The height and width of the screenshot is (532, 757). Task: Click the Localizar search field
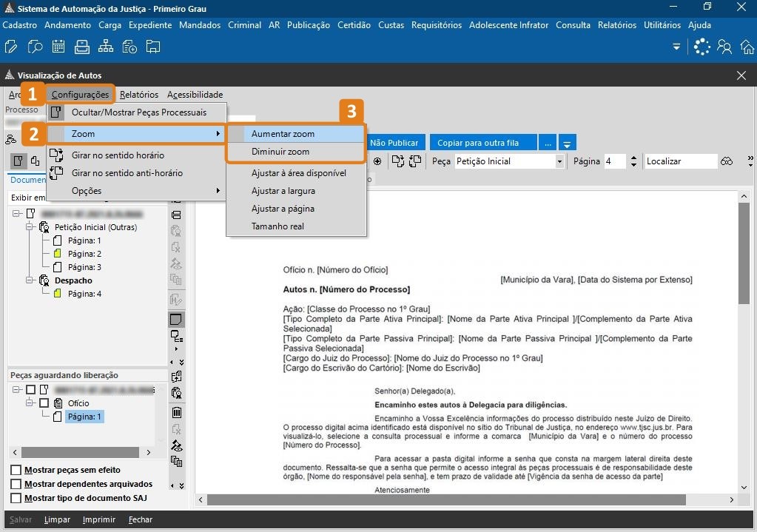point(680,161)
